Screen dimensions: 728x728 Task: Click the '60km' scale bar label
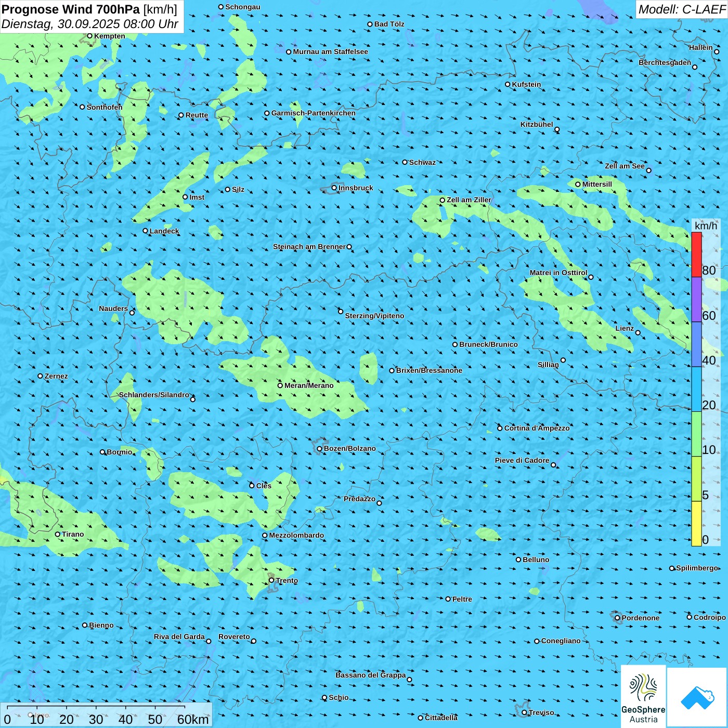click(x=193, y=719)
